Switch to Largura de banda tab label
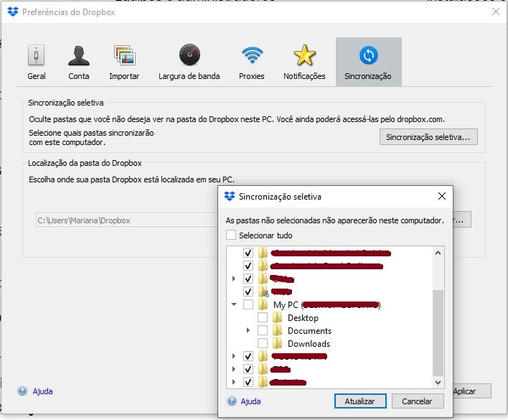Viewport: 508px width, 420px height. click(189, 76)
